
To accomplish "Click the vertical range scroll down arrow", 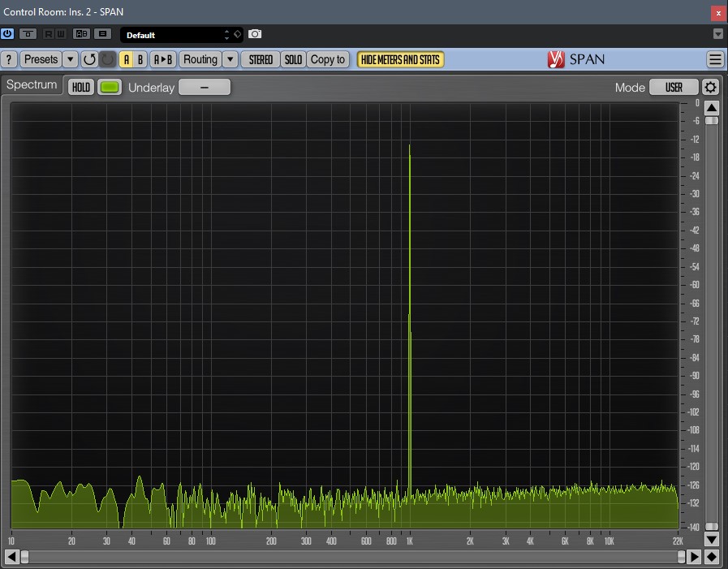I will (x=712, y=539).
